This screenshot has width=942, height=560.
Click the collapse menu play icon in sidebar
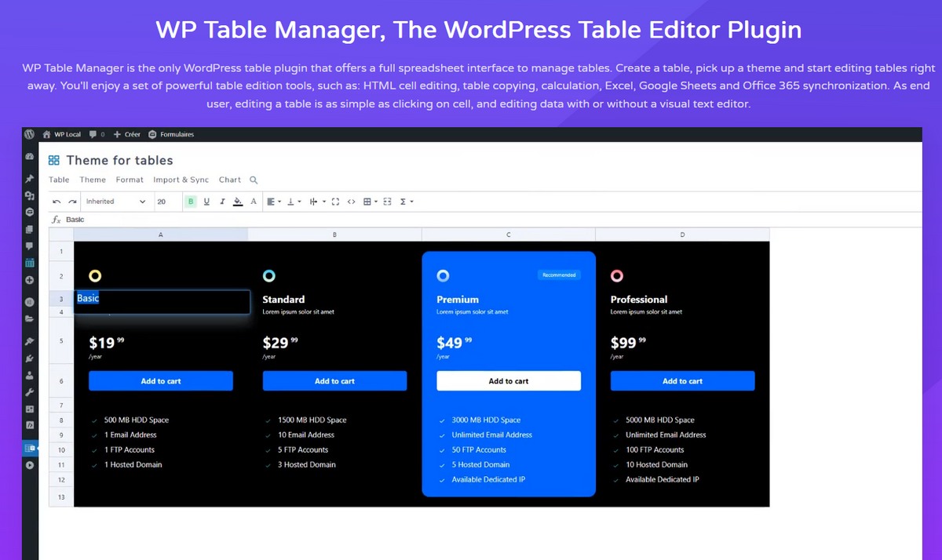pos(30,465)
